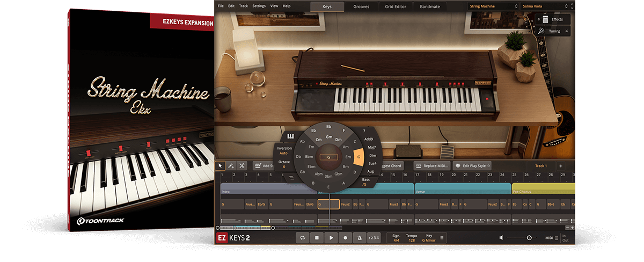Viewport: 644px width, 262px height.
Task: Select the arrow pointer tool
Action: pyautogui.click(x=220, y=166)
